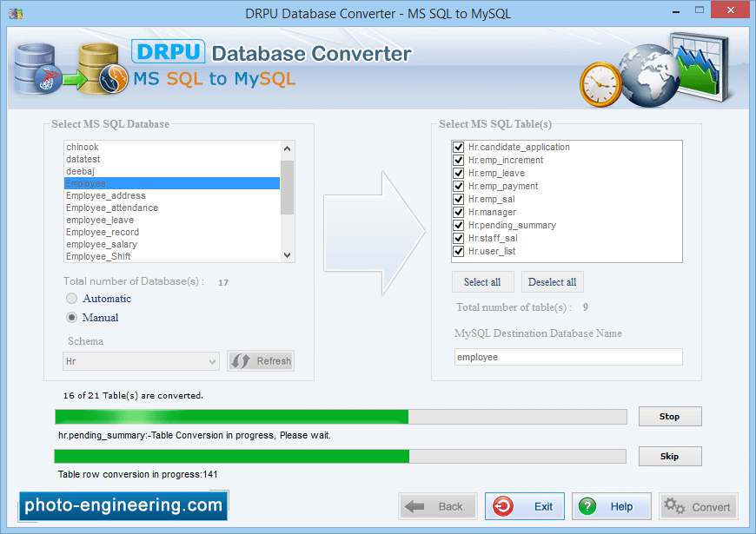Click 'Table row conversion in progress:141' text
Viewport: 756px width, 534px height.
pyautogui.click(x=138, y=474)
